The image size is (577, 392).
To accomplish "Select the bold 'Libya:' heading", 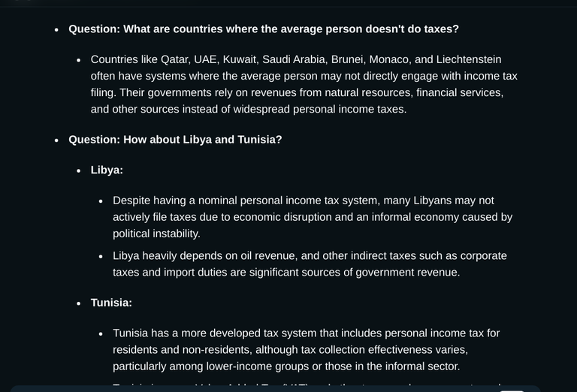I will [x=107, y=170].
